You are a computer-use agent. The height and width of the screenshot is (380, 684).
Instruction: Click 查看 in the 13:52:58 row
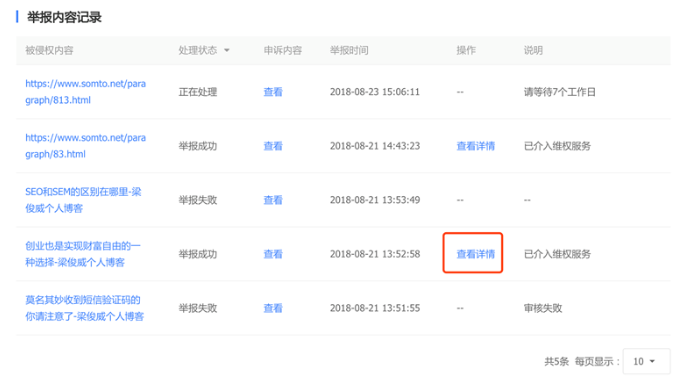coord(273,254)
